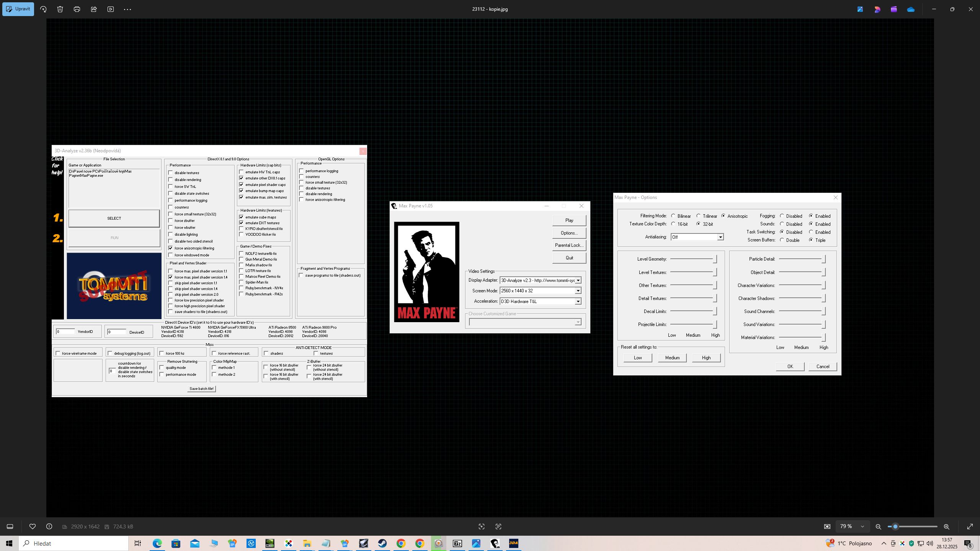Open Steam from the Windows taskbar

click(x=382, y=543)
